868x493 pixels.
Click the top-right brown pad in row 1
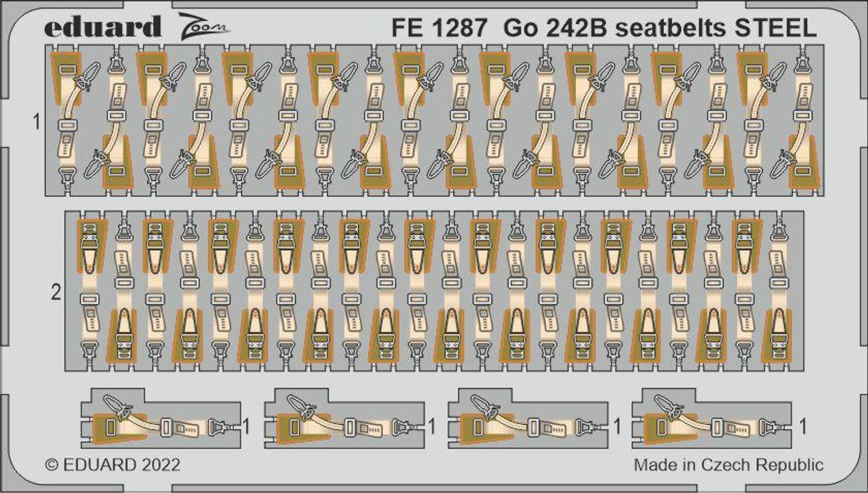click(x=752, y=73)
